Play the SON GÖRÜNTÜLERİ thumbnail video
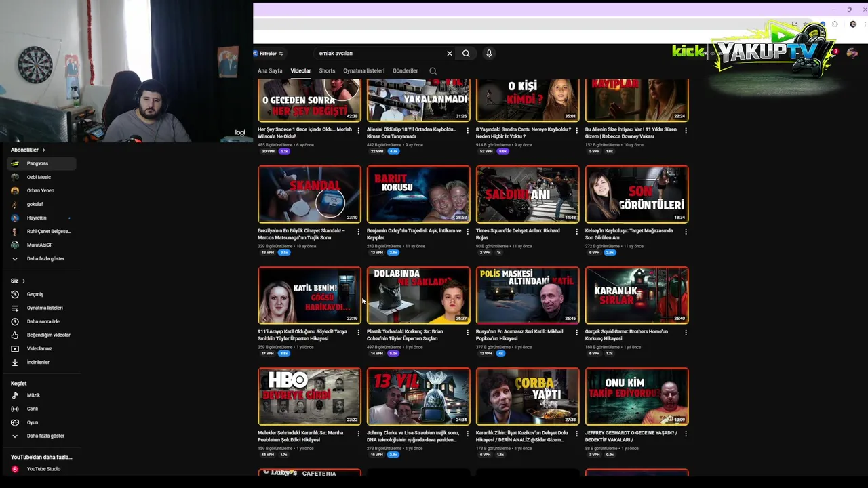 point(637,195)
